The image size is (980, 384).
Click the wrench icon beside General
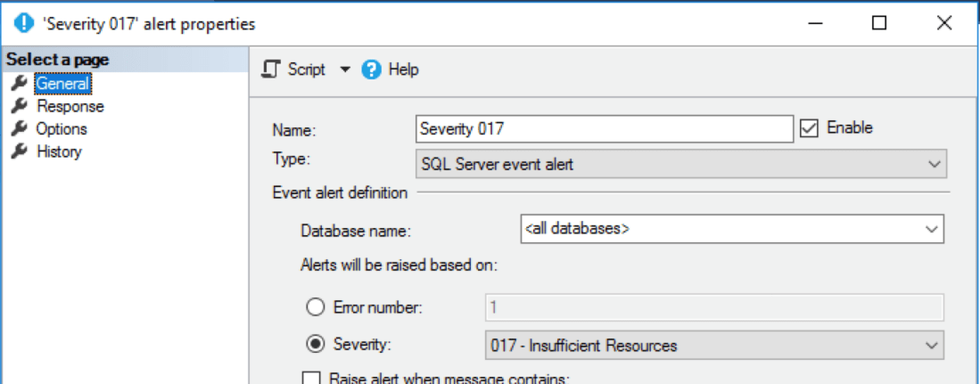pyautogui.click(x=17, y=84)
